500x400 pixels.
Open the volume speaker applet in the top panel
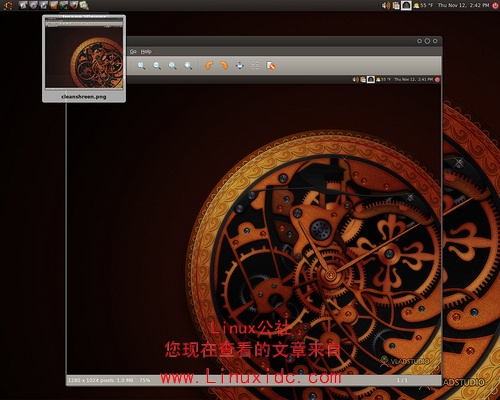tap(386, 5)
